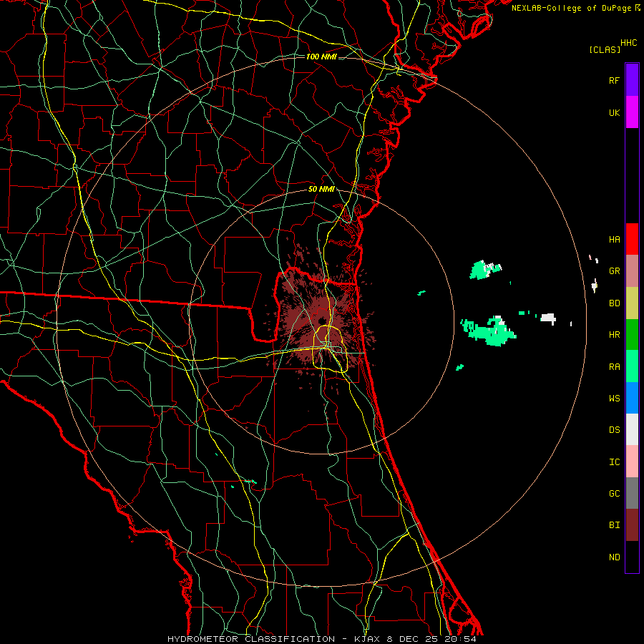Click the '8 DEC 25' date text

[x=413, y=639]
